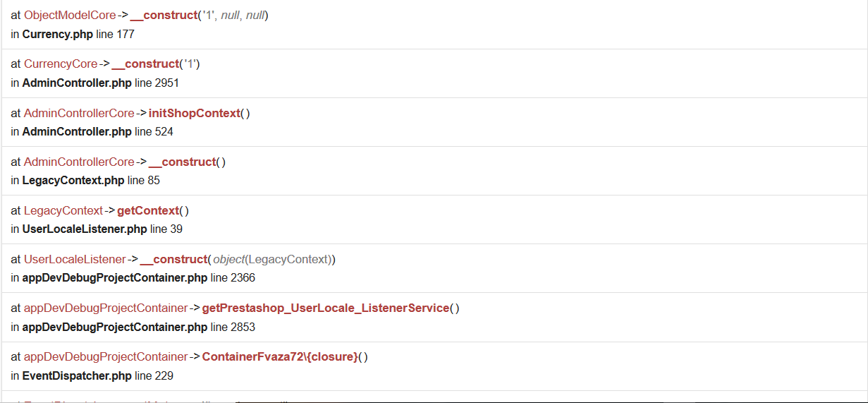Open UserLocaleListener.php line 39 reference

pos(85,229)
